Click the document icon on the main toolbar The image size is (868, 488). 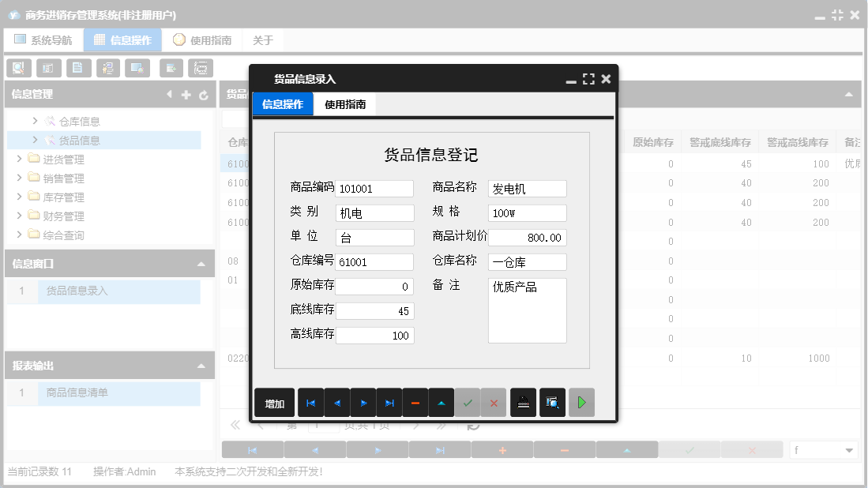pyautogui.click(x=78, y=68)
